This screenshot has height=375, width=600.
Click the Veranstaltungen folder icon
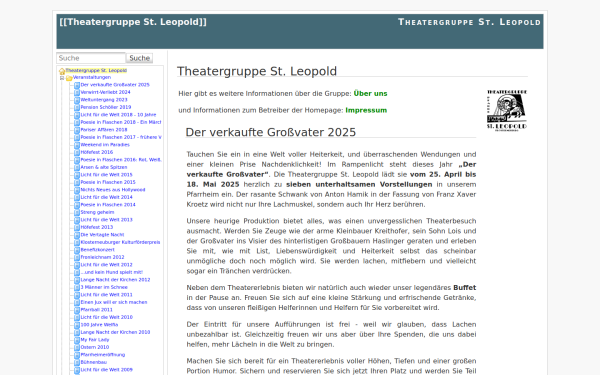(69, 78)
